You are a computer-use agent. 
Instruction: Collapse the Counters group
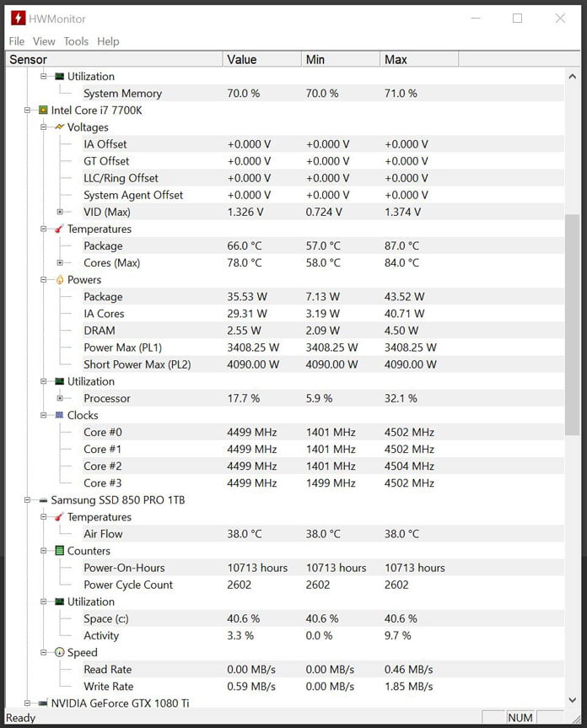coord(44,551)
